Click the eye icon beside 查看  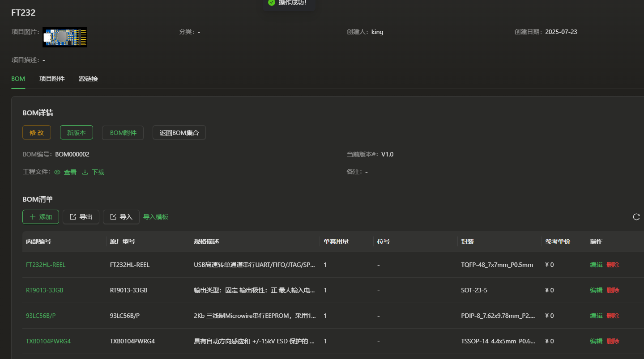[57, 172]
